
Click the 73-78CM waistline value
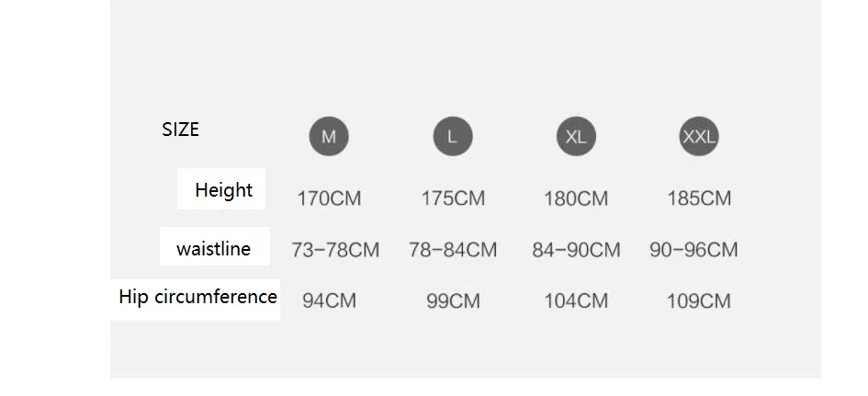[335, 250]
